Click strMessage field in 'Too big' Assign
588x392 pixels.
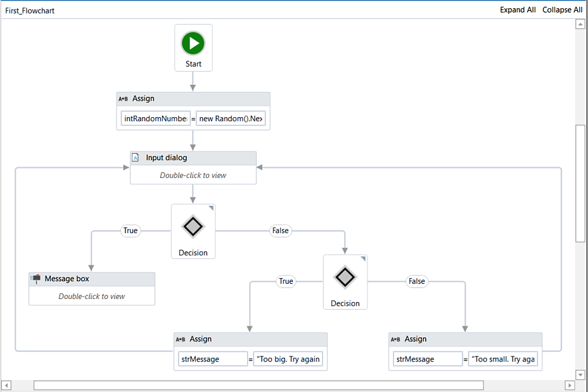pos(213,359)
